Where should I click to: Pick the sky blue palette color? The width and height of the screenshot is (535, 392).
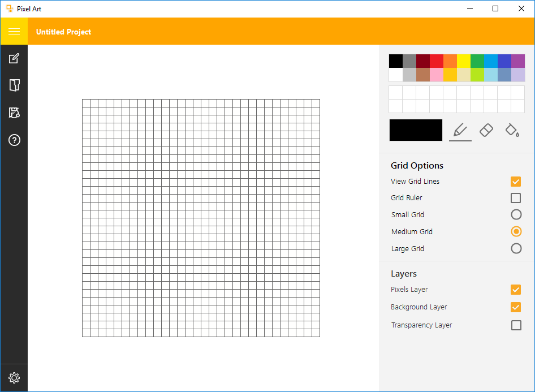click(491, 61)
